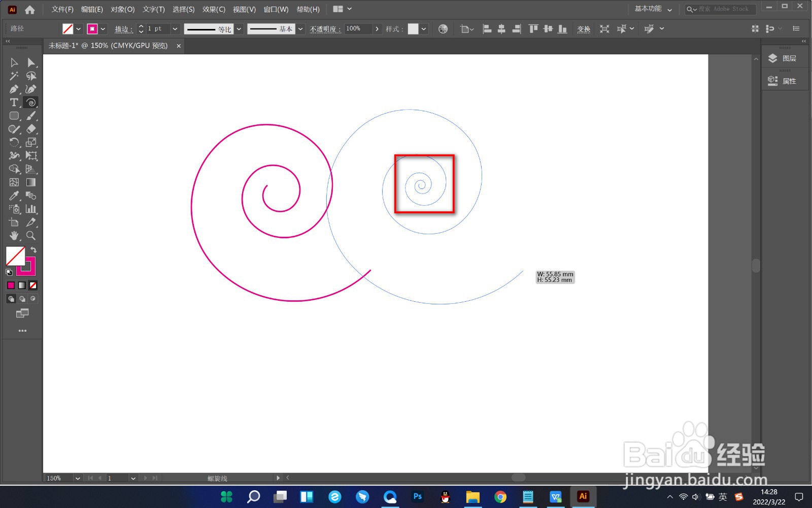
Task: Select the Artboard tool
Action: [14, 223]
